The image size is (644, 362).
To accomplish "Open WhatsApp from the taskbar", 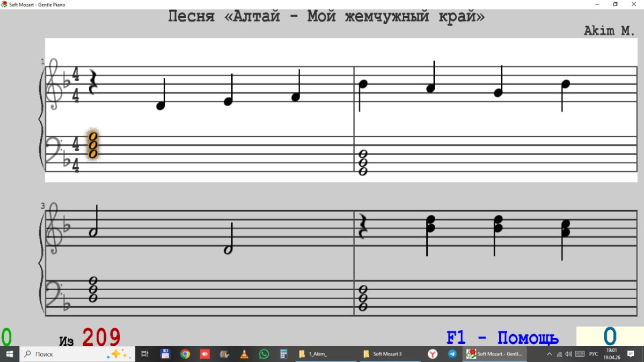I will point(264,354).
